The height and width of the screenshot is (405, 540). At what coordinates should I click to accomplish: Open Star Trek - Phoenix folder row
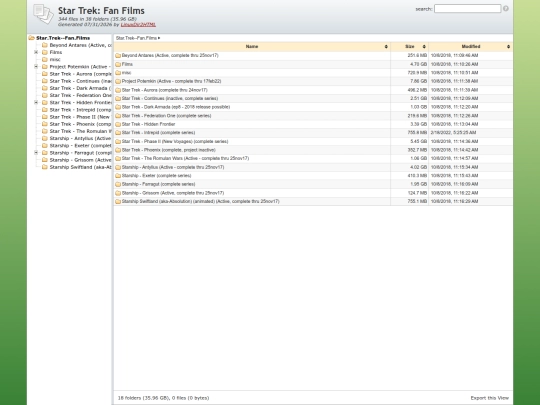[x=169, y=150]
